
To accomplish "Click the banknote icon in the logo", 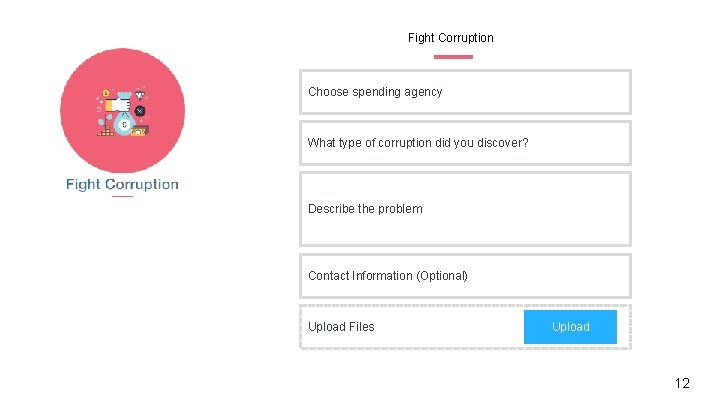I will pyautogui.click(x=141, y=129).
